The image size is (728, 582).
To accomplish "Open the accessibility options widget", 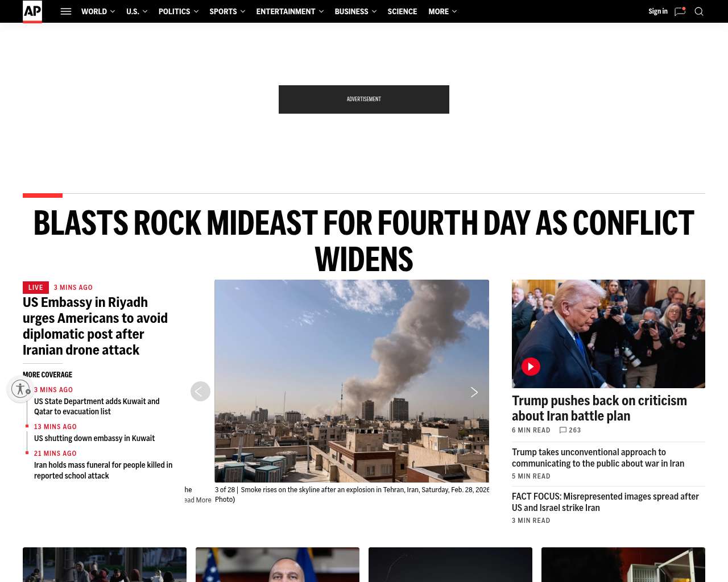I will click(x=20, y=389).
